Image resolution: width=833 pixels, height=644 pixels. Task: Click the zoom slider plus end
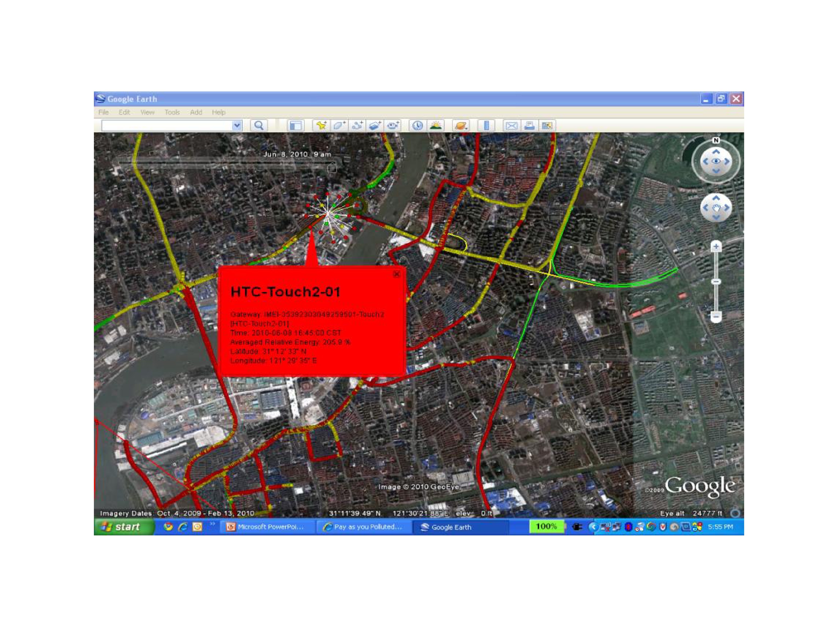716,246
